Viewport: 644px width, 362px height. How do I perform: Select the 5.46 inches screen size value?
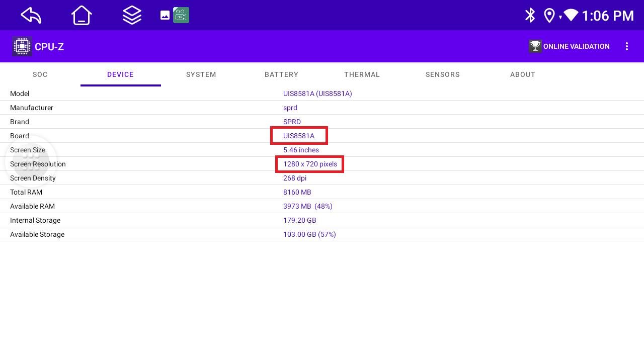[x=301, y=150]
